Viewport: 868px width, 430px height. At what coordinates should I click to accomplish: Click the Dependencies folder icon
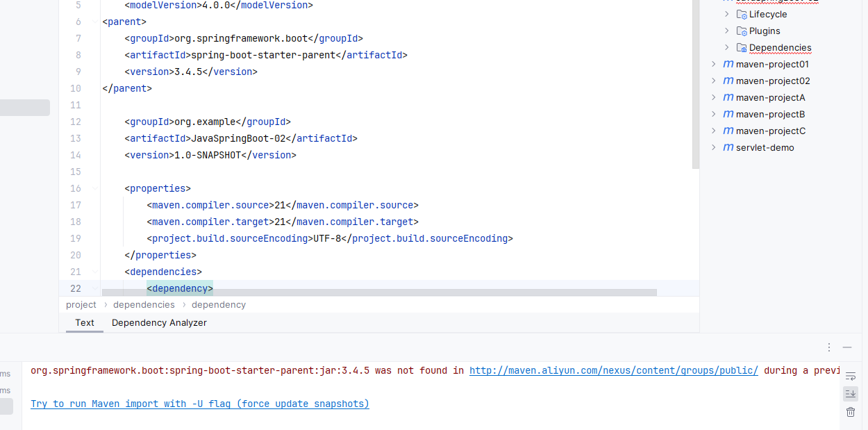(742, 47)
